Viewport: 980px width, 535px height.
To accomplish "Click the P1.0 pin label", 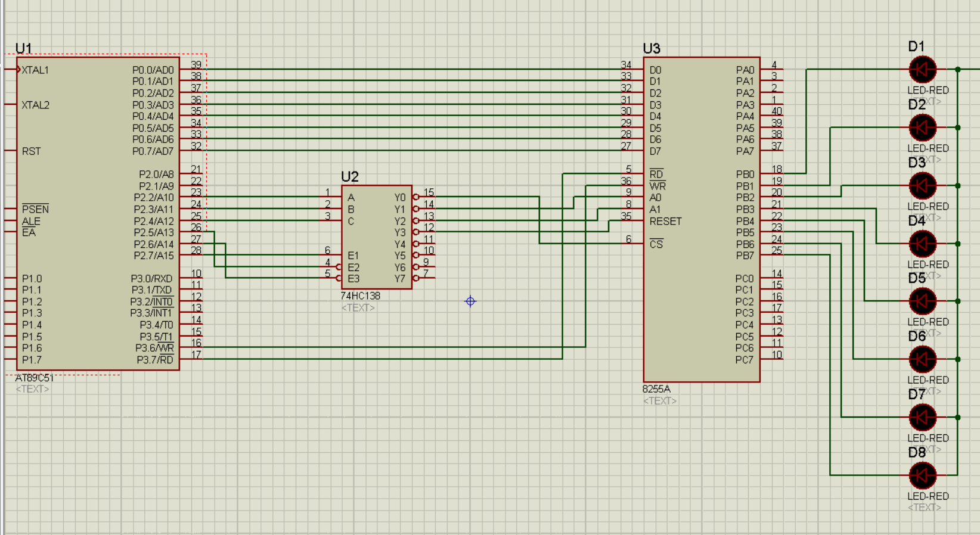I will (x=32, y=279).
